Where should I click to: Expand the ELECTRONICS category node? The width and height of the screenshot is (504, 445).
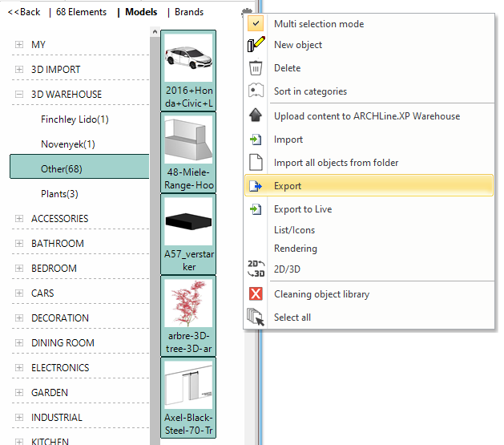point(19,367)
